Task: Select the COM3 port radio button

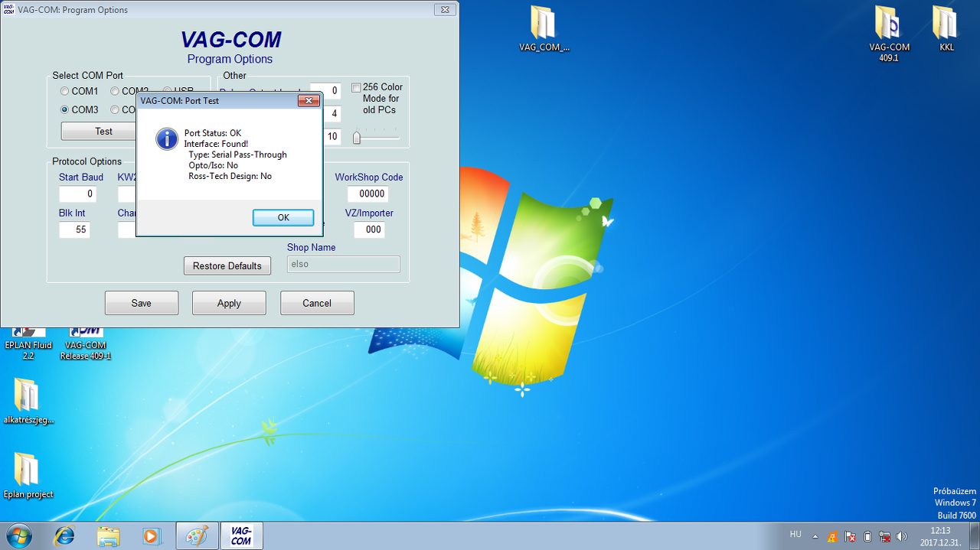Action: [65, 109]
